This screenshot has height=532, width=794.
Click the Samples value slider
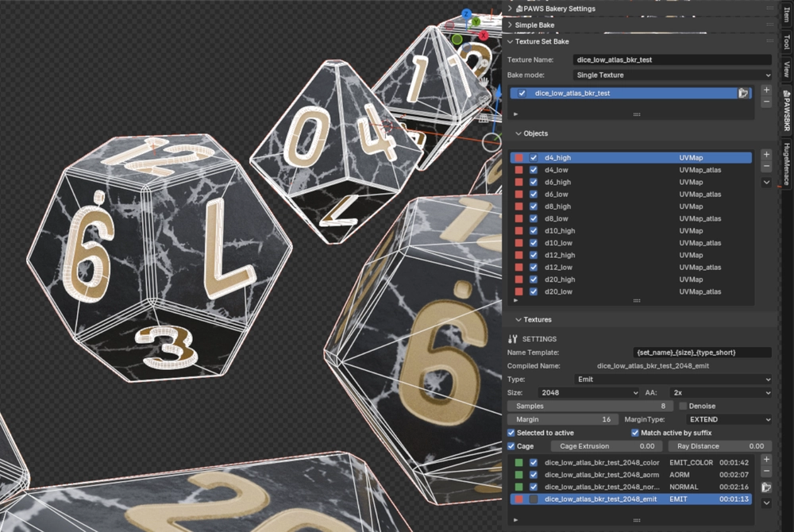590,406
